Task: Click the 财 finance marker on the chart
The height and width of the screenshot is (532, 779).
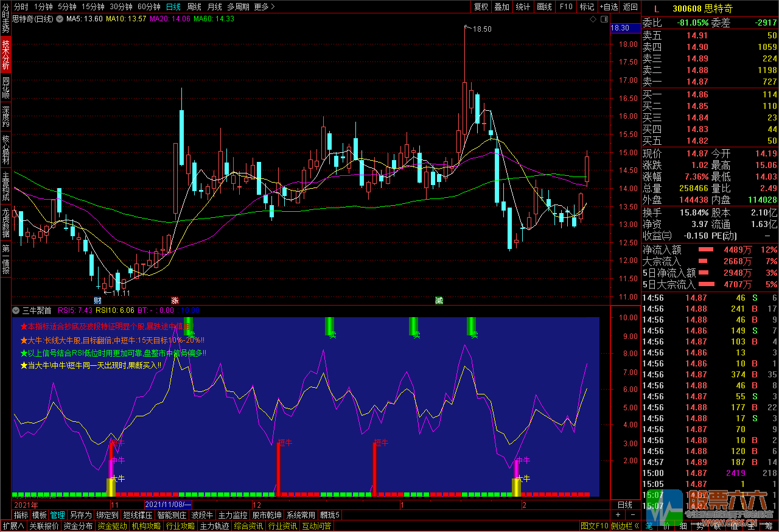Action: pos(97,301)
